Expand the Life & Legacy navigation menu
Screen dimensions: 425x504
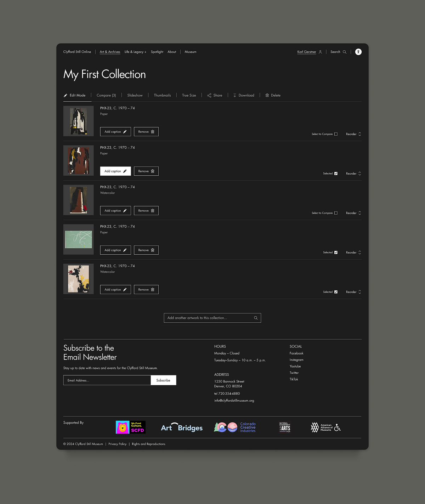click(x=135, y=52)
